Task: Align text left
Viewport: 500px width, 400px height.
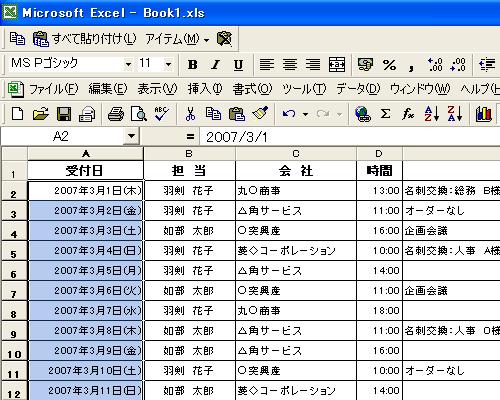Action: [x=267, y=64]
